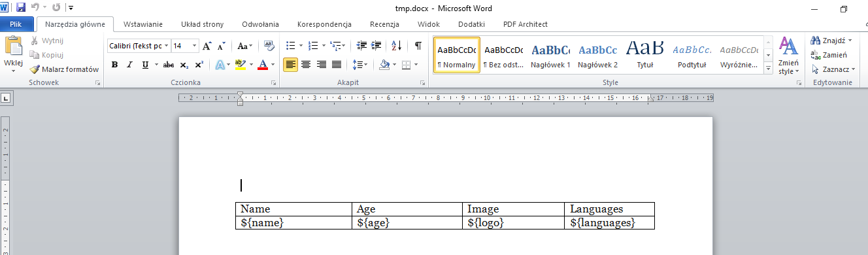The height and width of the screenshot is (255, 868).
Task: Toggle right text alignment
Action: click(322, 65)
